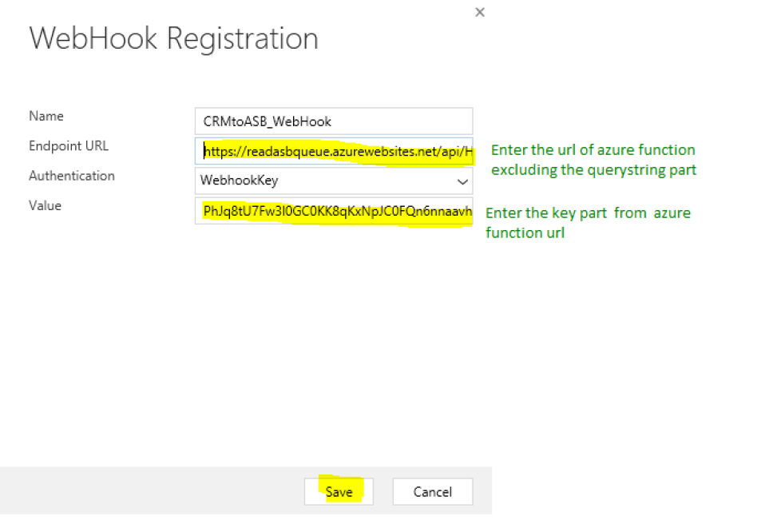
Task: Click the Authentication label
Action: [72, 176]
